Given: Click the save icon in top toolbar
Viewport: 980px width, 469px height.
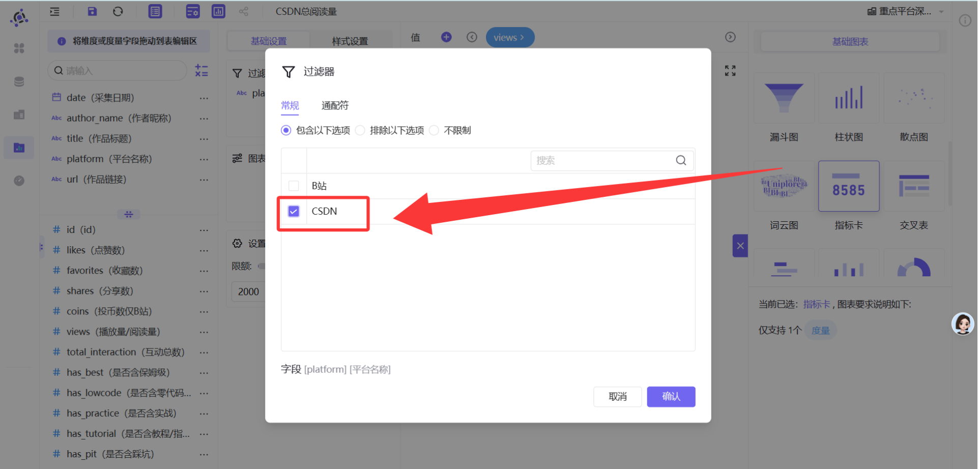Looking at the screenshot, I should (x=92, y=11).
